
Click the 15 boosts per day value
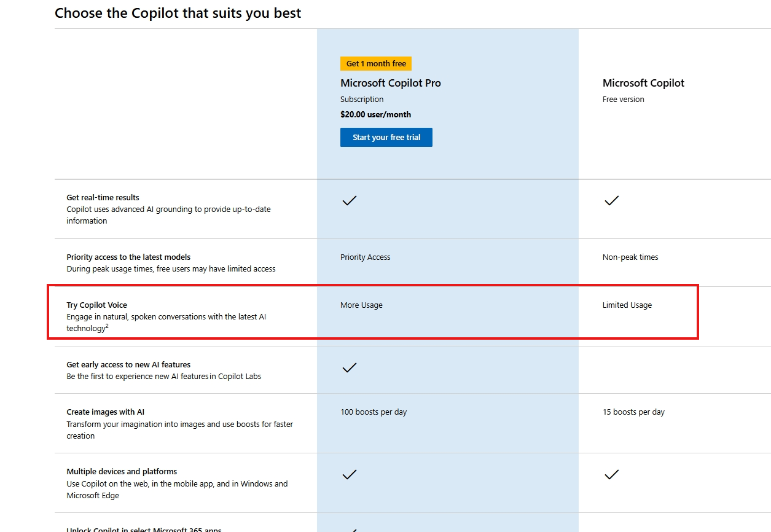633,412
